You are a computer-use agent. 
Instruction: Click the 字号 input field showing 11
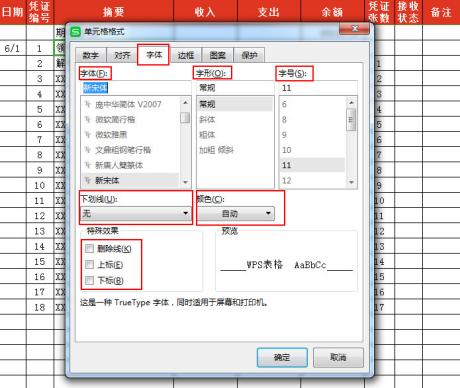click(x=318, y=88)
